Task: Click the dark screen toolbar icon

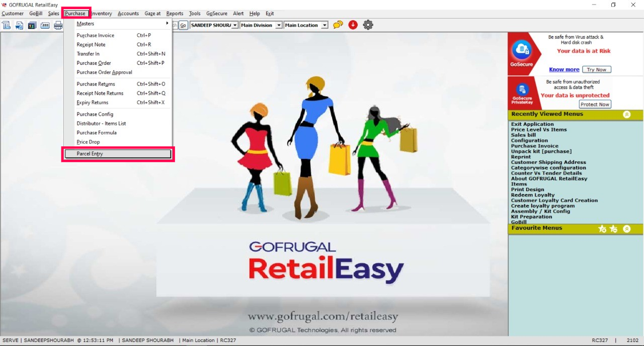Action: pos(32,25)
